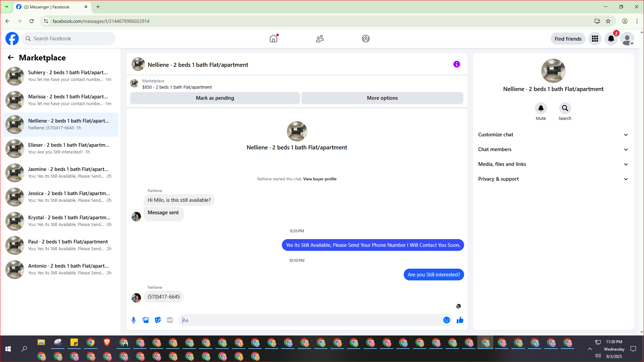Expand the Customize chat section
The height and width of the screenshot is (362, 644).
coord(553,135)
